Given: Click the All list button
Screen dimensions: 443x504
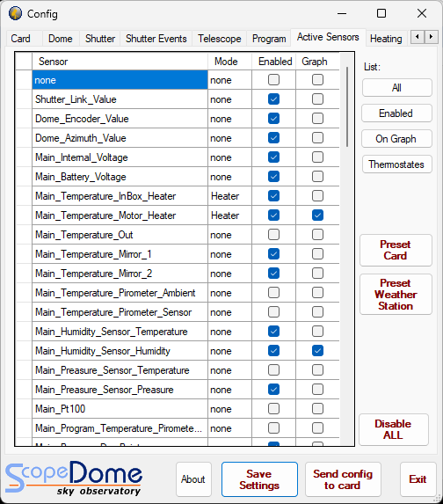Looking at the screenshot, I should (396, 87).
